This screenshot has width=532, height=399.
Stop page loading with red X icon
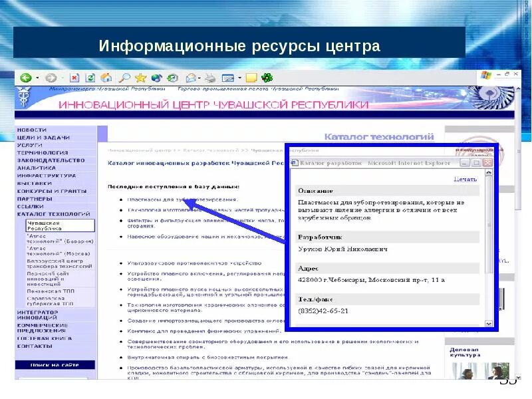74,78
